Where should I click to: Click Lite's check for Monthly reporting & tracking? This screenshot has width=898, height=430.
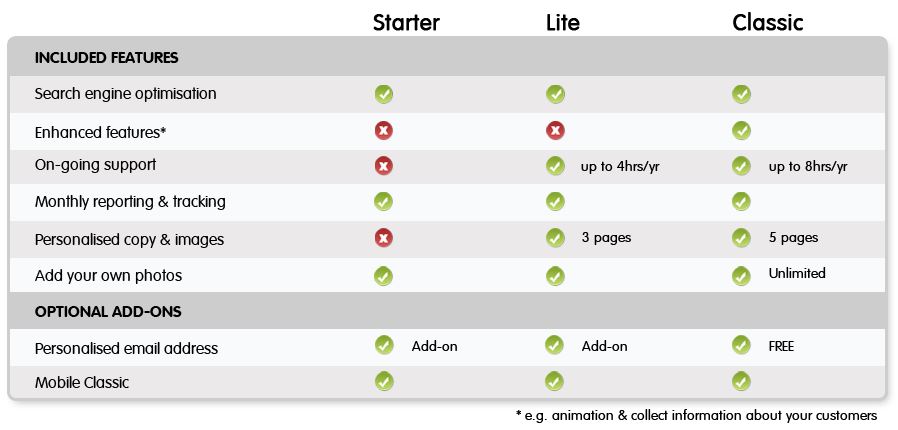tap(555, 202)
